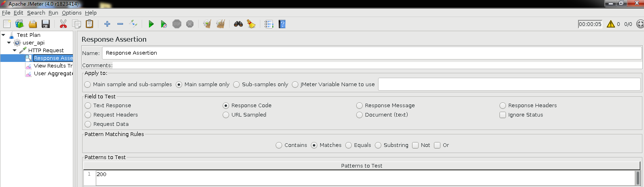Open the Search menu
The image size is (644, 187).
pyautogui.click(x=36, y=13)
